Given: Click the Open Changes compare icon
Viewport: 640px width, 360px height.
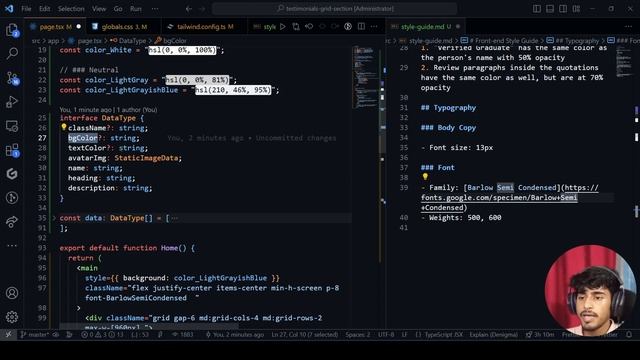Looking at the screenshot, I should coord(296,27).
